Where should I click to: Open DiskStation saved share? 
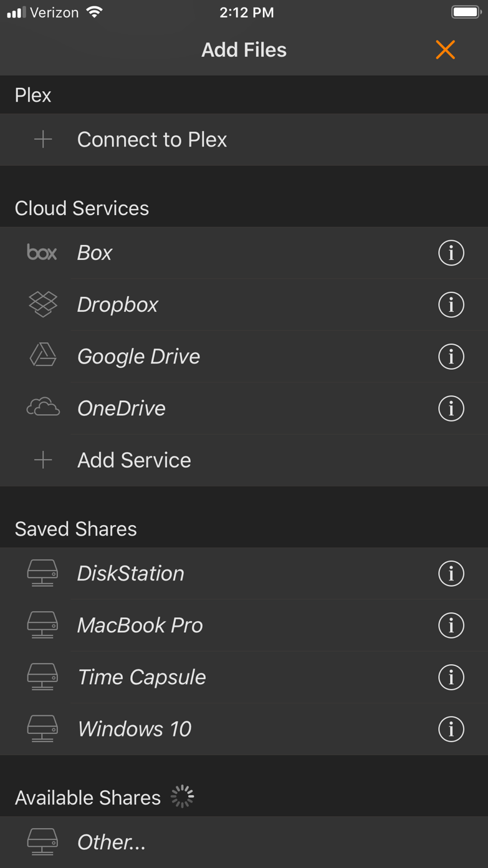pyautogui.click(x=131, y=574)
